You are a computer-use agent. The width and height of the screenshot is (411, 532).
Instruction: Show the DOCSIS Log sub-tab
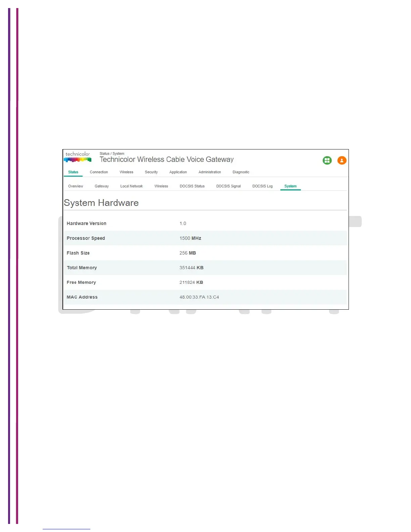click(x=263, y=186)
